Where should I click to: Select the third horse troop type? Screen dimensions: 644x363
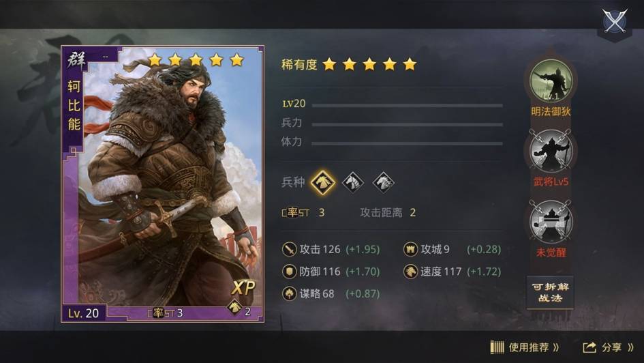pos(383,181)
